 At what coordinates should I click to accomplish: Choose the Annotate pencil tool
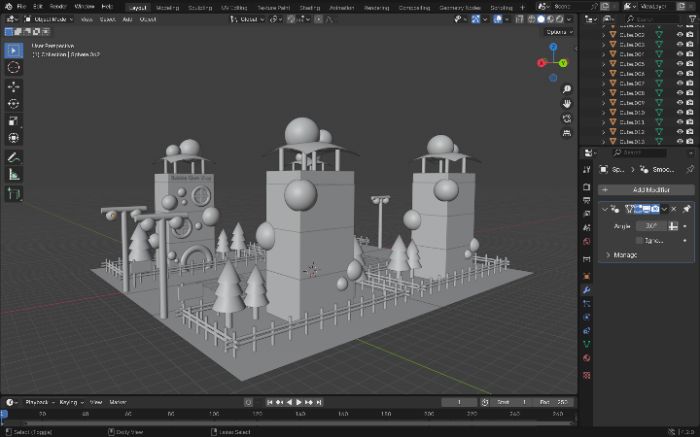tap(13, 157)
